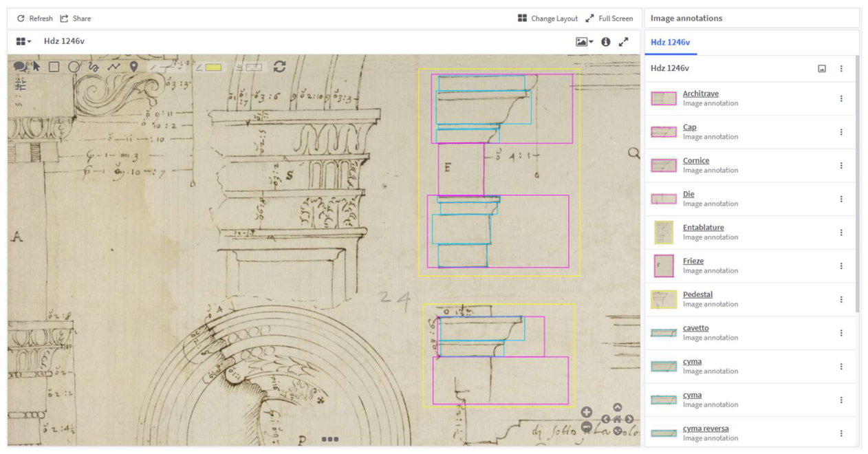Image resolution: width=868 pixels, height=454 pixels.
Task: Zoom in with the plus button
Action: 587,412
